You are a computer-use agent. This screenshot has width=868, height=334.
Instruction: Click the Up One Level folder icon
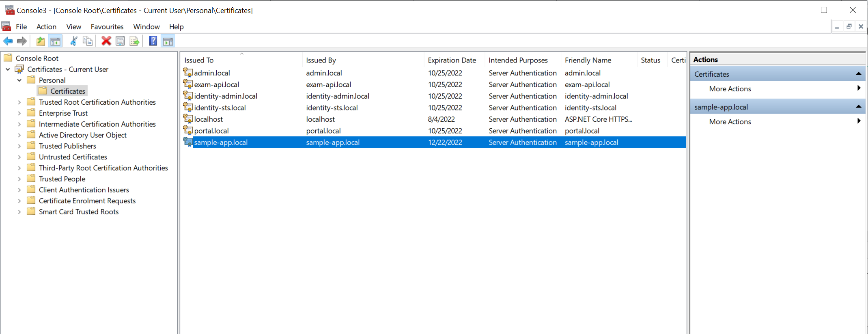[41, 41]
